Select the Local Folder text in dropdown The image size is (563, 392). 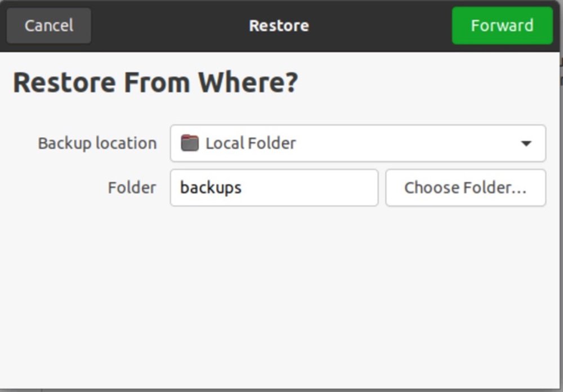click(x=251, y=143)
